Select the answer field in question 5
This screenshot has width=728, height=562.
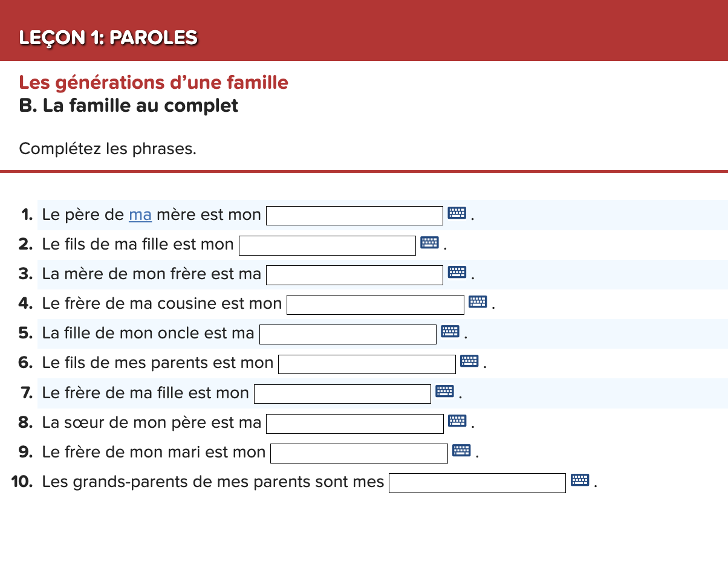click(347, 334)
